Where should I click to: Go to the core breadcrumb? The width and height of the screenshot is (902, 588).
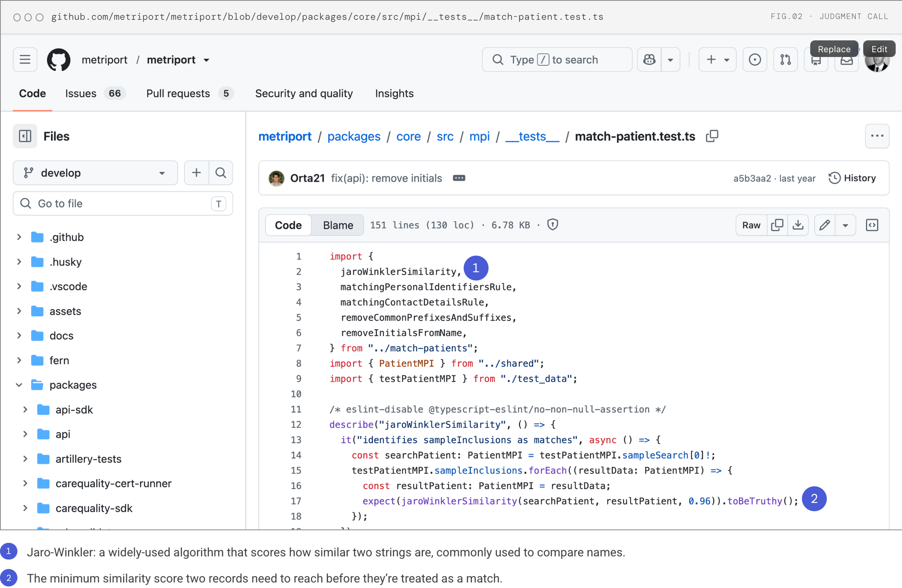[x=408, y=136]
